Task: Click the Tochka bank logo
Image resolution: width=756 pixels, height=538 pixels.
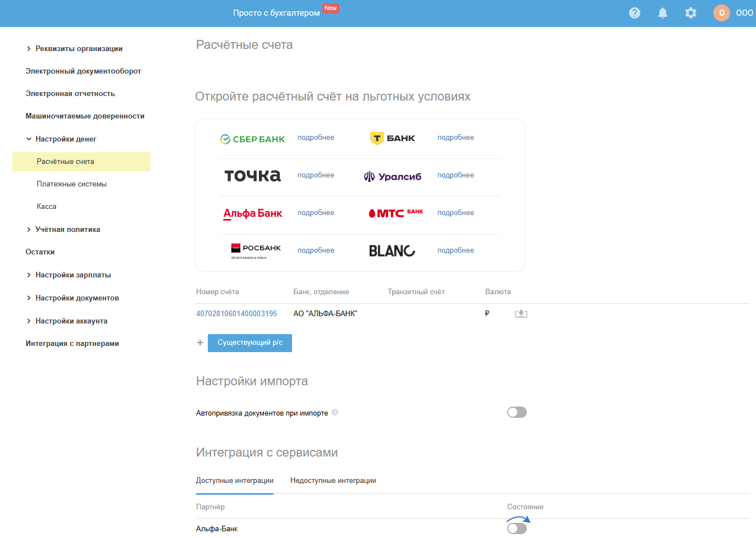Action: pos(253,176)
